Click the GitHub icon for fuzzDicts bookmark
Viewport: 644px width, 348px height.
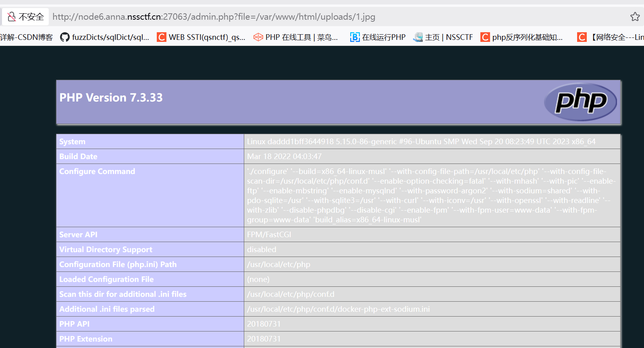(x=64, y=37)
